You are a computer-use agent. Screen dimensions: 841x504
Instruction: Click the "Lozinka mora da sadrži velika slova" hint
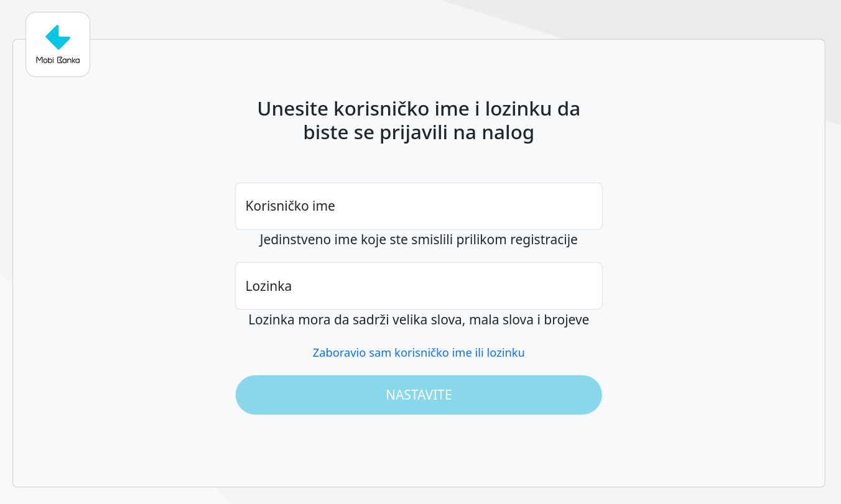coord(419,320)
